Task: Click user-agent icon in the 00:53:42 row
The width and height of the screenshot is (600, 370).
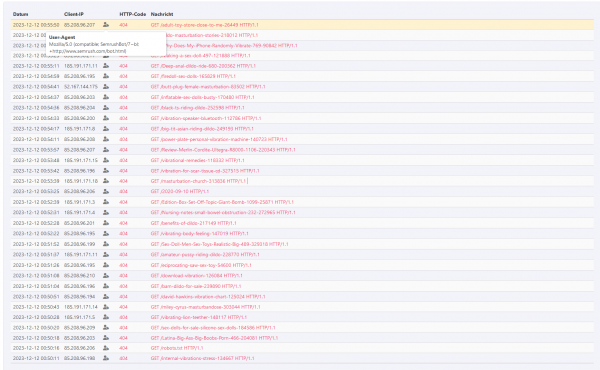Action: tap(106, 171)
